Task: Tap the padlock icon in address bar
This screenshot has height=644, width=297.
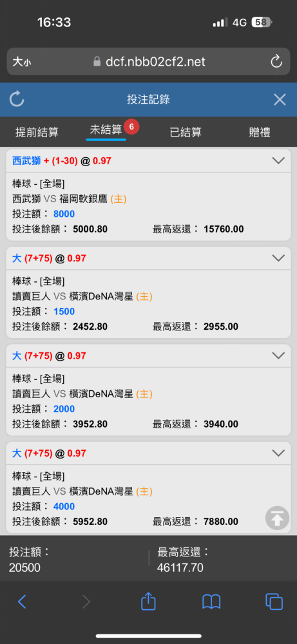Action: tap(97, 62)
